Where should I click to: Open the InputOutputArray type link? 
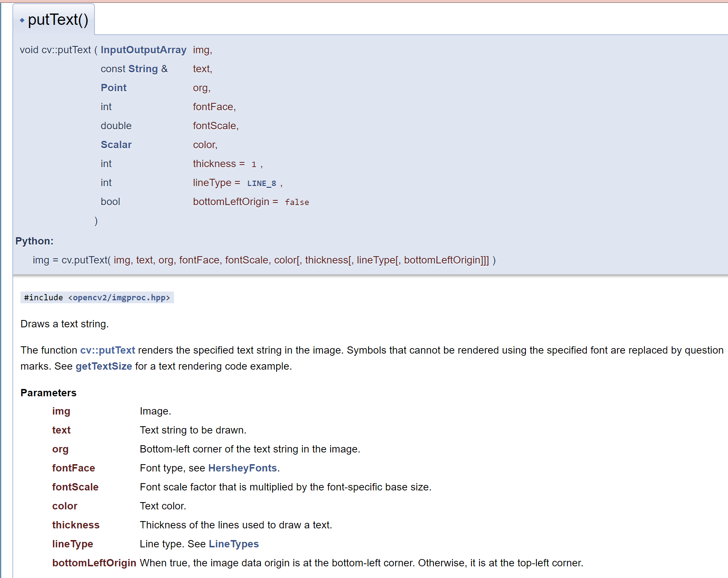pyautogui.click(x=143, y=50)
